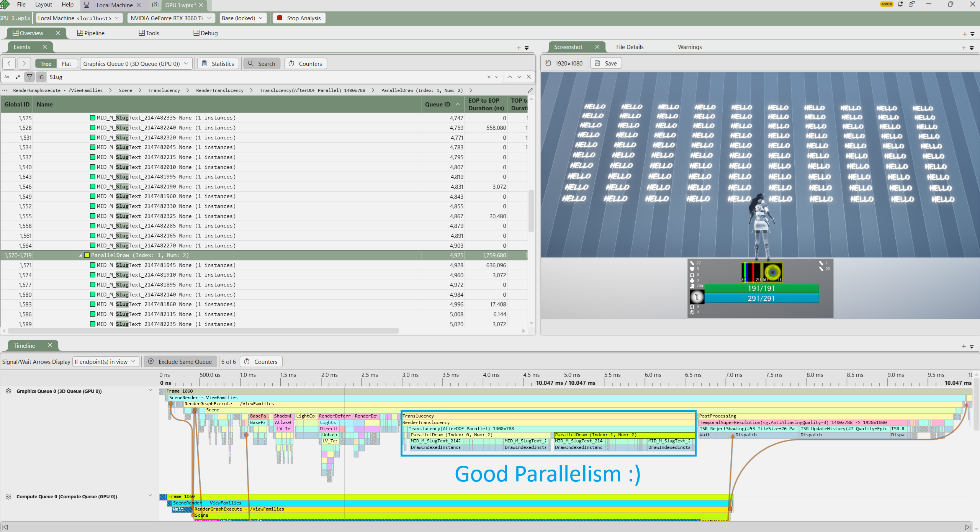Open Signal/Wait arrows endpoint dropdown
This screenshot has height=532, width=980.
(106, 362)
